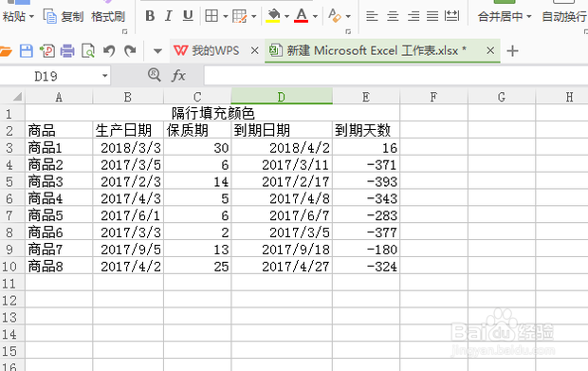Click the cell 商品8
The image size is (588, 371).
point(59,267)
